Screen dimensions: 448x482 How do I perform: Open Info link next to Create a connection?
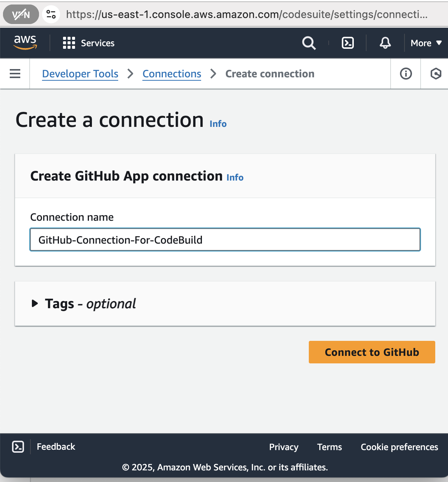(218, 124)
